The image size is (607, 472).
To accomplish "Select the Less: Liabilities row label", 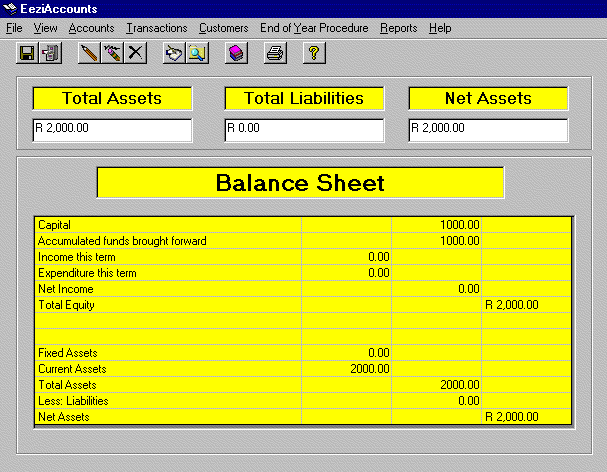I will 73,401.
